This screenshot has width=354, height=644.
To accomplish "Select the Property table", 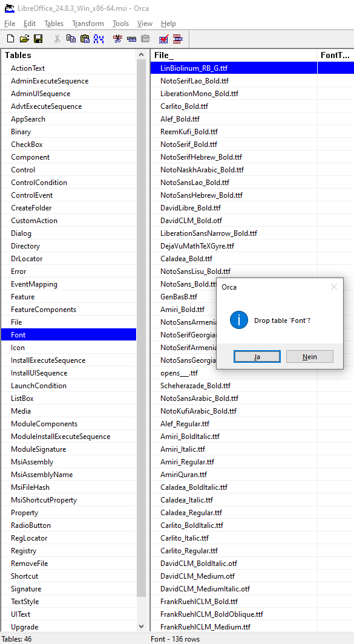I will point(68,513).
